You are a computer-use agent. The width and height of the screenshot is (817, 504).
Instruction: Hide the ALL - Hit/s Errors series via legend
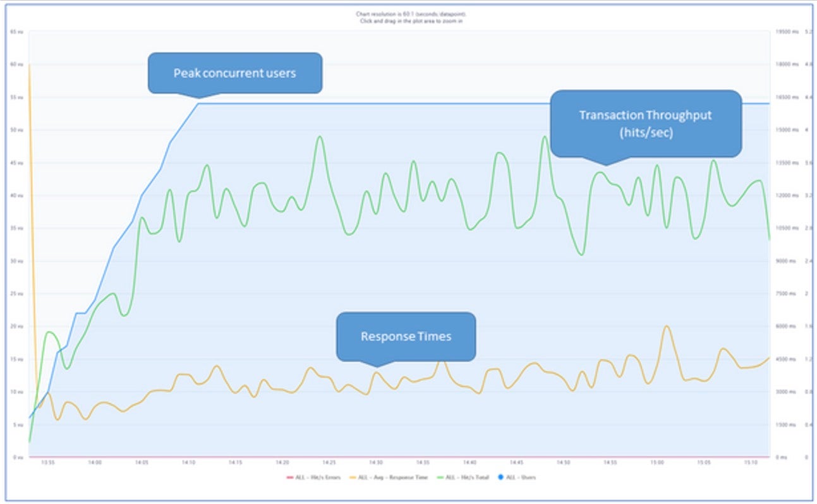tap(315, 477)
